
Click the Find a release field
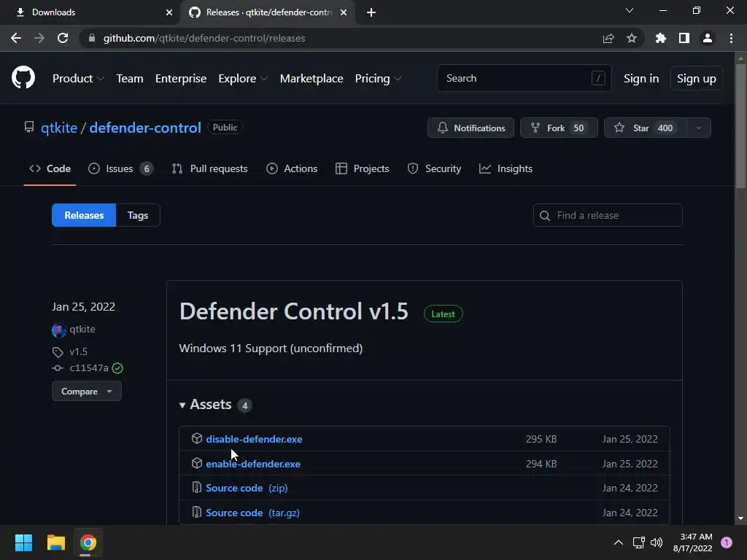pos(608,215)
